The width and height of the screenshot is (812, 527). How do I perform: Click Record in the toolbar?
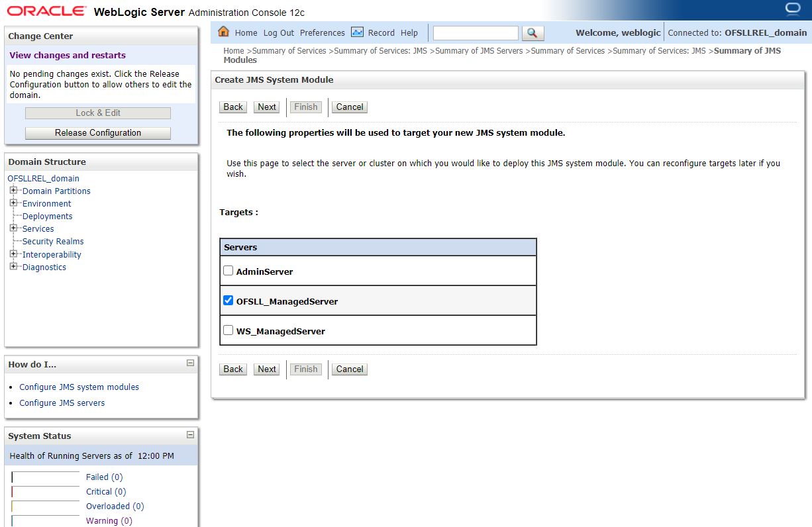(381, 32)
